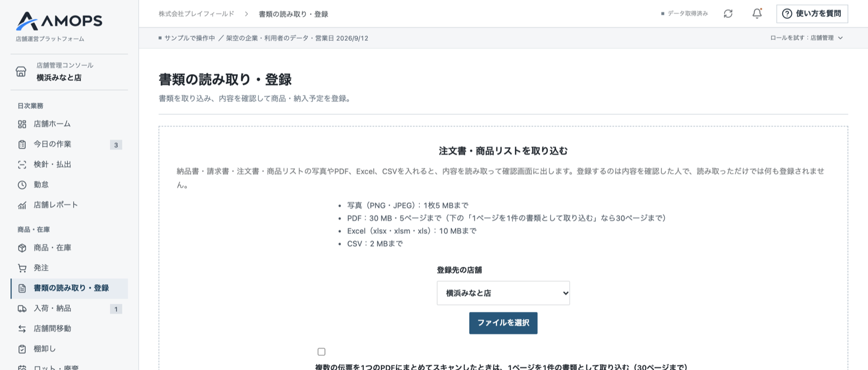Click the 入荷・納品 truck icon

pos(22,309)
